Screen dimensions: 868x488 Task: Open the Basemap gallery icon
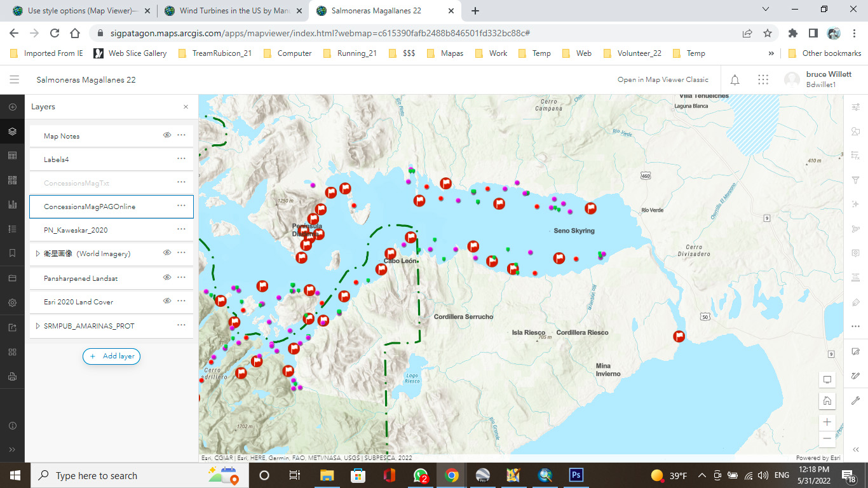(x=11, y=180)
